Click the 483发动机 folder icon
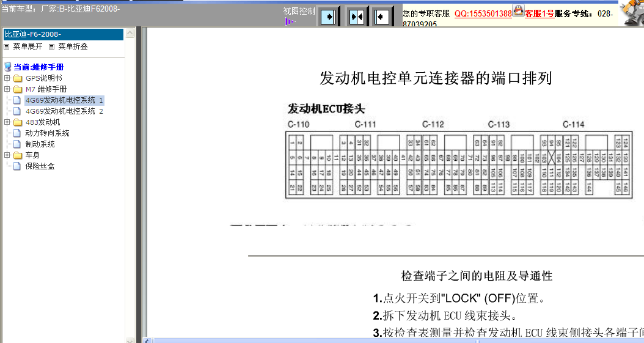 (18, 122)
